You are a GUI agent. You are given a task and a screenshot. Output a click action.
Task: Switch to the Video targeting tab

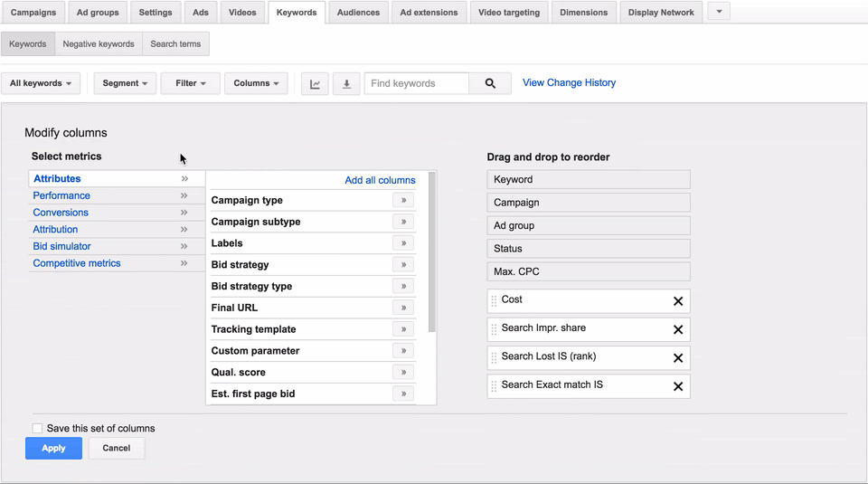pos(509,12)
